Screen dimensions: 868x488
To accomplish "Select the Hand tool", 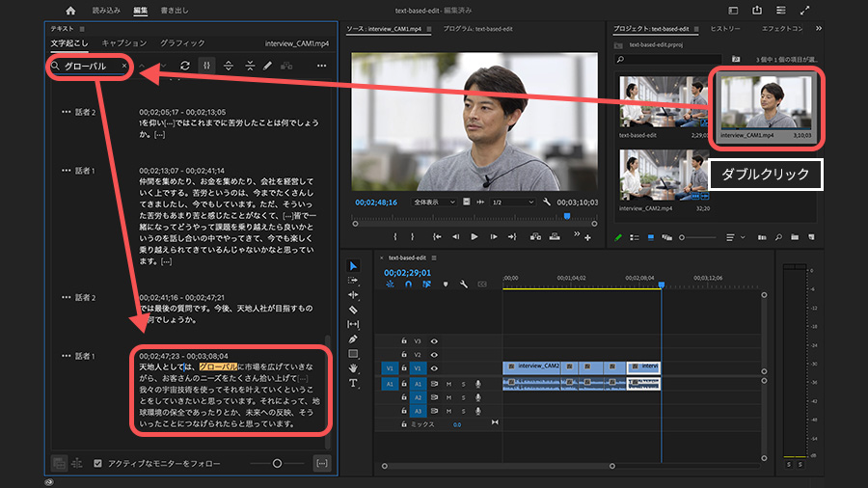I will pyautogui.click(x=353, y=367).
